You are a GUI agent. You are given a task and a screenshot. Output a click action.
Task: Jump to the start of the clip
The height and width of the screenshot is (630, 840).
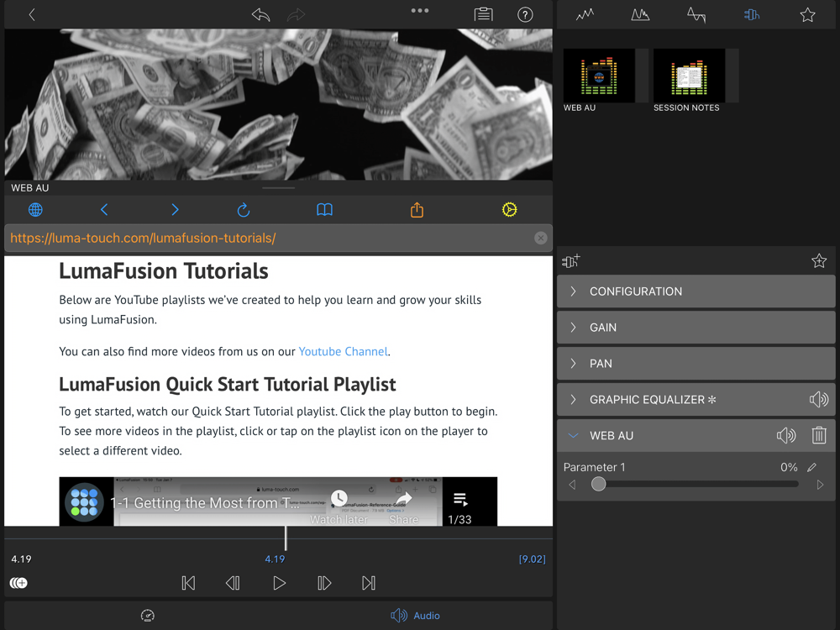point(188,583)
